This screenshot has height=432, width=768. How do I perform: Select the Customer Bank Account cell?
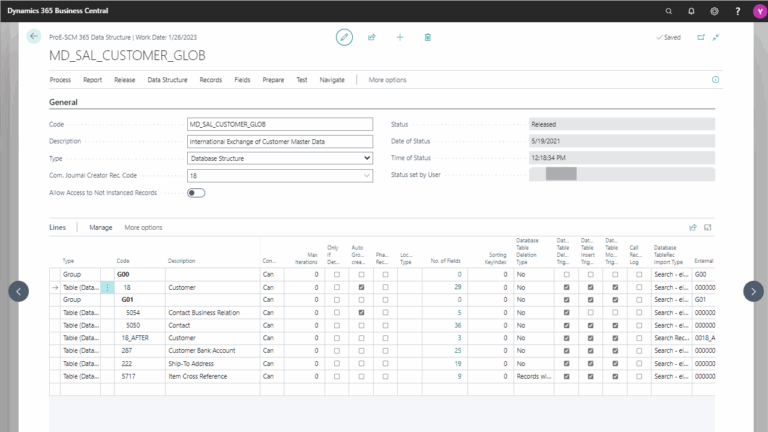click(213, 351)
